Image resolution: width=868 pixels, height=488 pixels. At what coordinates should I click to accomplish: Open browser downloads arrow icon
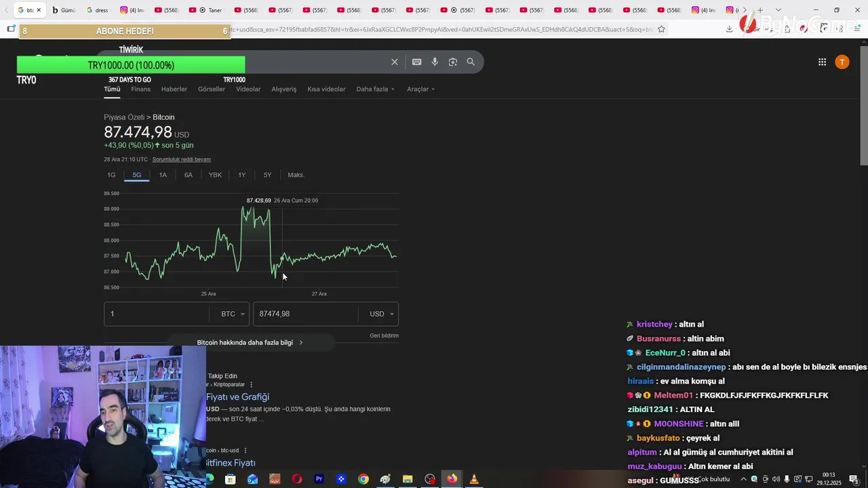coord(729,28)
